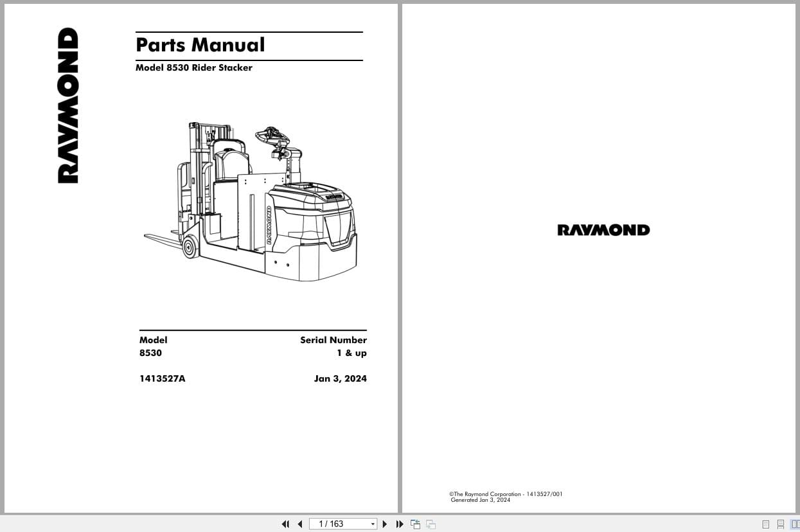This screenshot has width=800, height=532.
Task: Switch to continuous scrolling page view
Action: pyautogui.click(x=780, y=524)
